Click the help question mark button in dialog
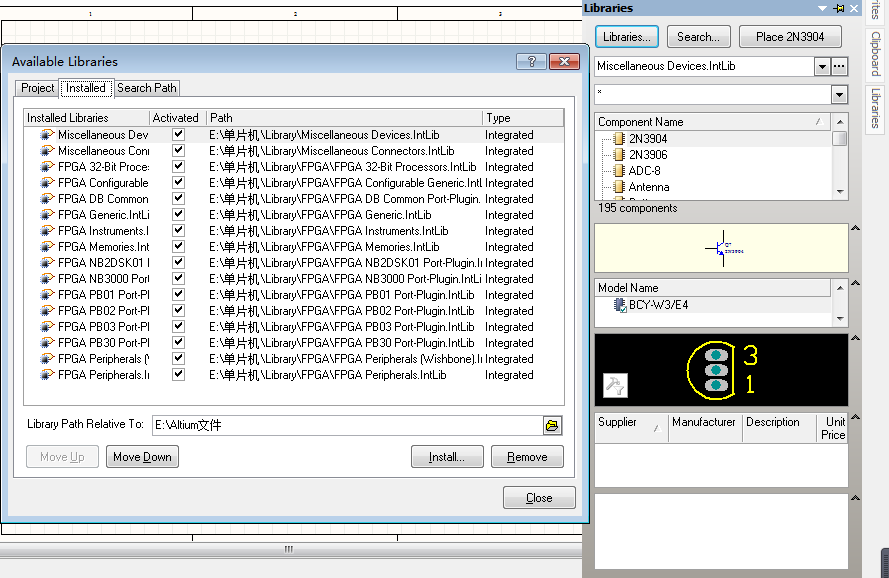Image resolution: width=889 pixels, height=578 pixels. coord(531,61)
